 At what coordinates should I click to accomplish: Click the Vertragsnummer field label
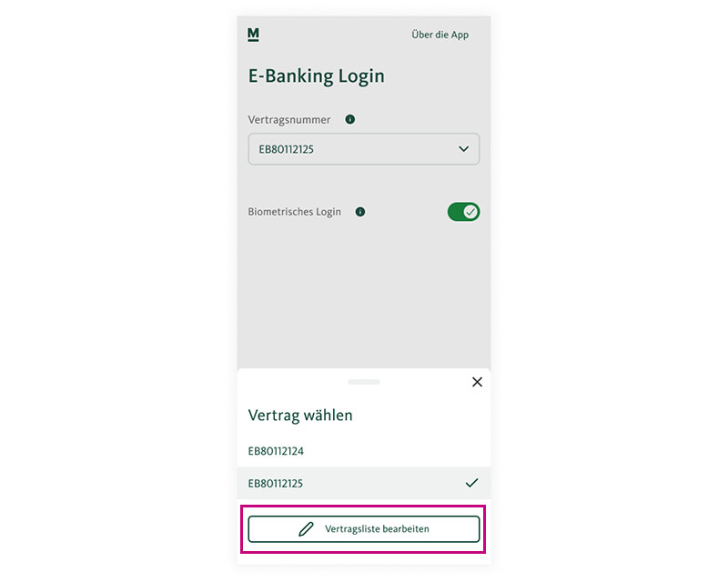289,120
